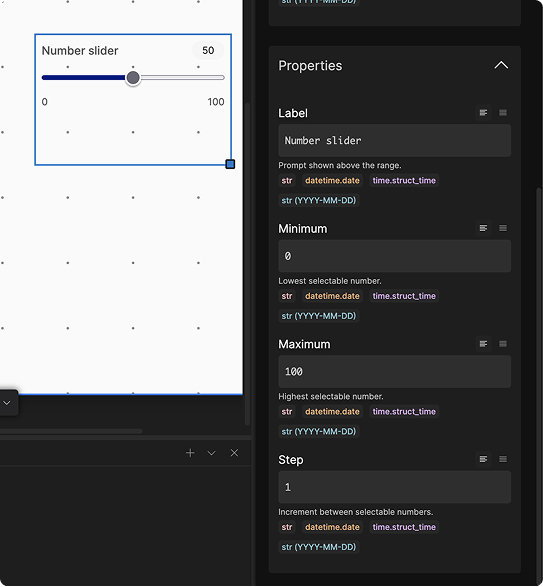Click time.struct_time tag under Maximum
543x587 pixels.
[x=404, y=412]
